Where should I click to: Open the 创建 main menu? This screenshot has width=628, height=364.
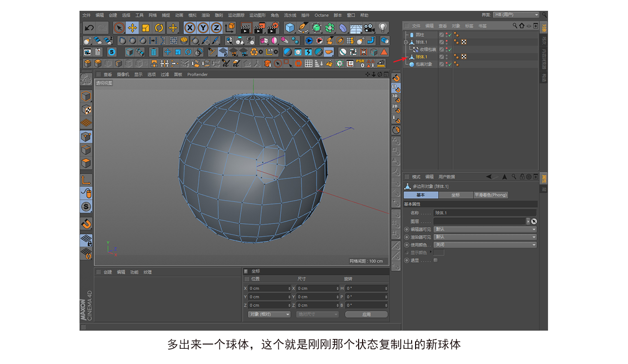coord(113,15)
